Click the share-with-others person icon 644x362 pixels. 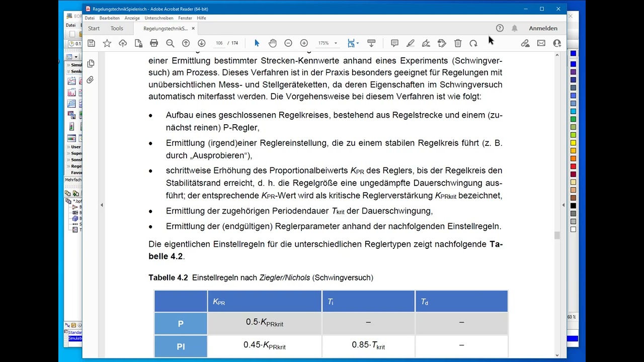point(557,43)
